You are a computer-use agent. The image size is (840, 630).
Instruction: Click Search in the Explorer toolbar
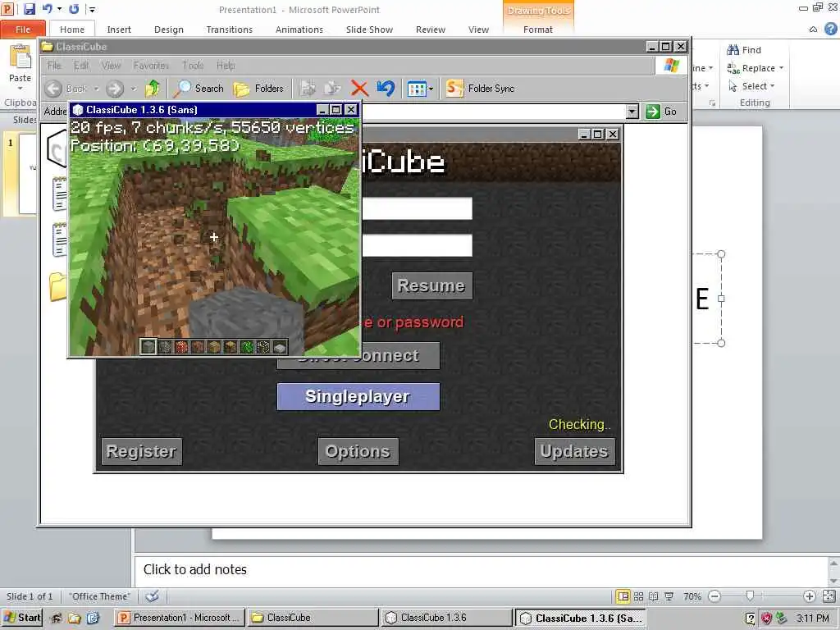pos(199,89)
